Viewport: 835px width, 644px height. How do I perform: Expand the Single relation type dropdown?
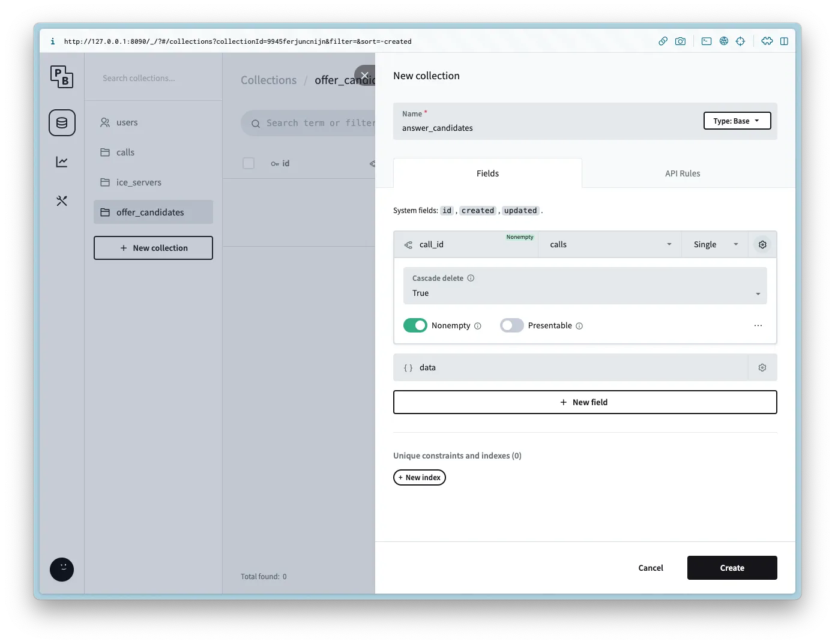(714, 245)
